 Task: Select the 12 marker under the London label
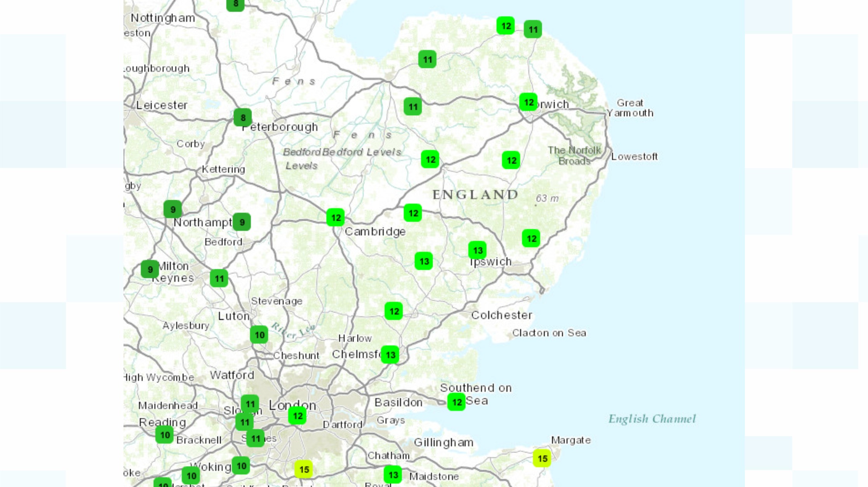click(297, 416)
